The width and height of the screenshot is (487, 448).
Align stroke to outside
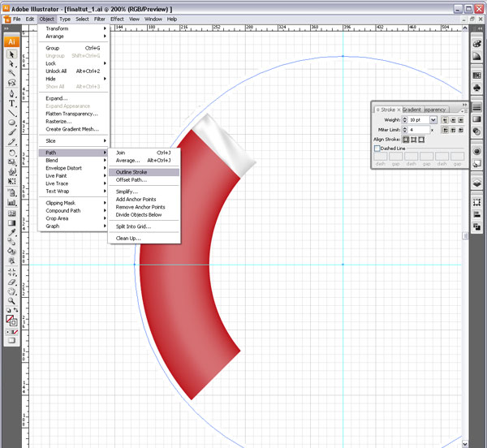[x=421, y=140]
